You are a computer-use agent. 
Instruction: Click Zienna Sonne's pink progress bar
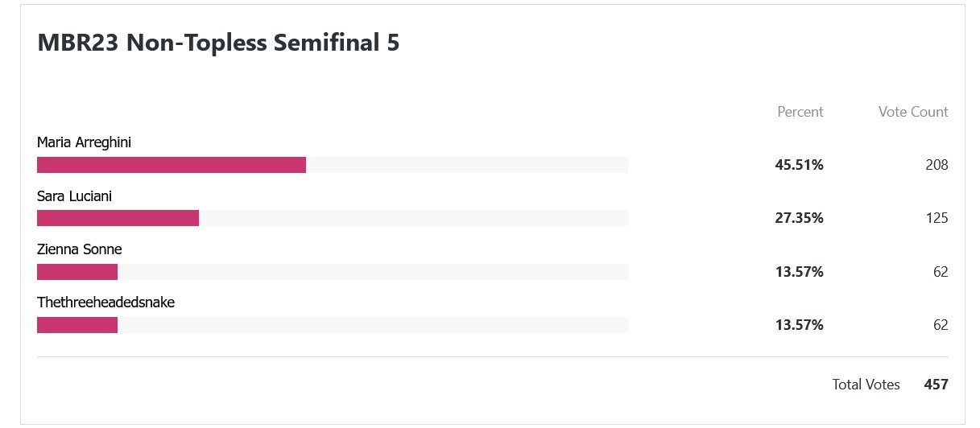[77, 272]
